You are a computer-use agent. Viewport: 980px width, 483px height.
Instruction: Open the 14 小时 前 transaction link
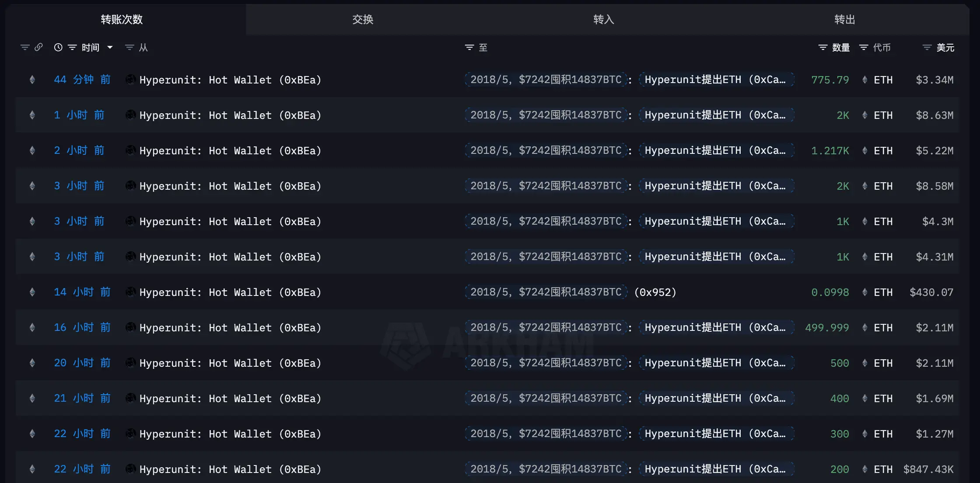[82, 292]
